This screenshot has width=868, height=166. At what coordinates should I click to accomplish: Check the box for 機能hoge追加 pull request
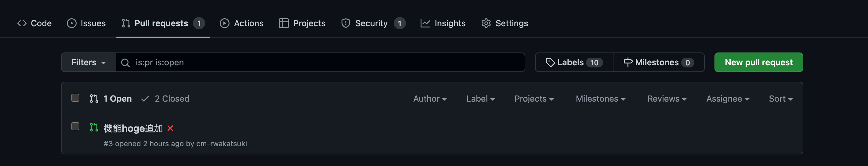click(75, 126)
